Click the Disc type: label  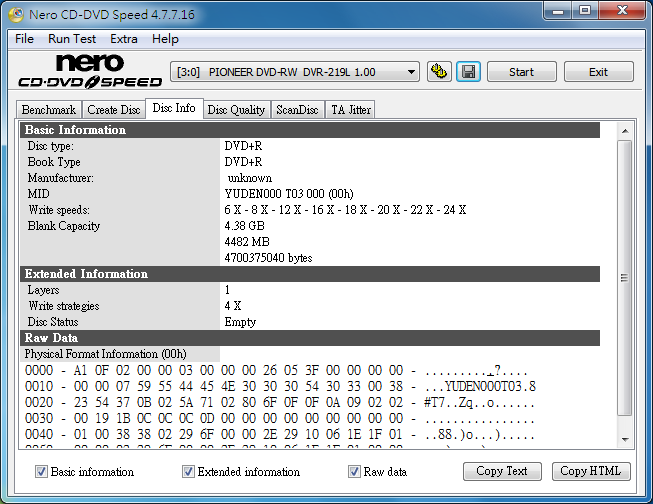point(51,146)
